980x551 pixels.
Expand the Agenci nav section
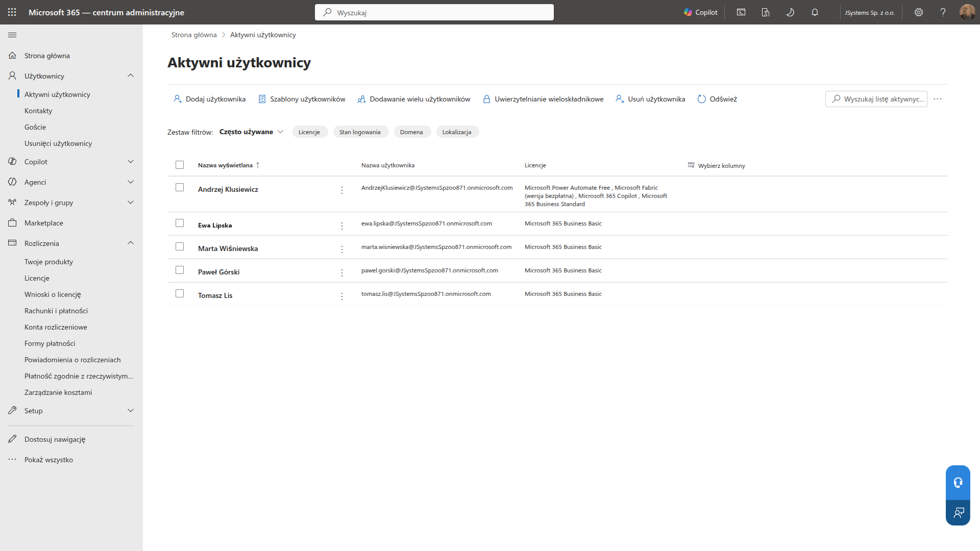point(131,182)
